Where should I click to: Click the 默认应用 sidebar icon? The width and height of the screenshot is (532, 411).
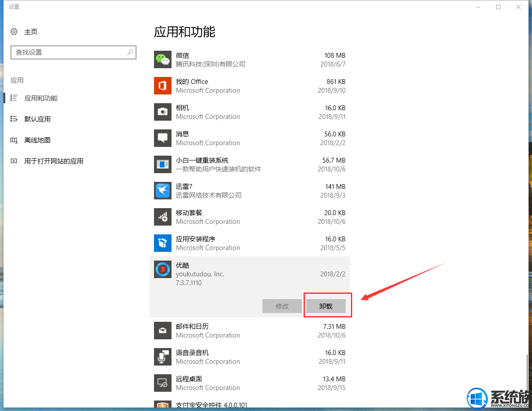coord(14,119)
